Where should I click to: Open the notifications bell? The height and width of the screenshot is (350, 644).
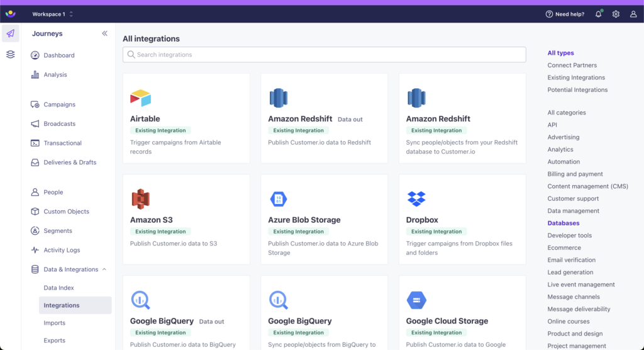(598, 14)
